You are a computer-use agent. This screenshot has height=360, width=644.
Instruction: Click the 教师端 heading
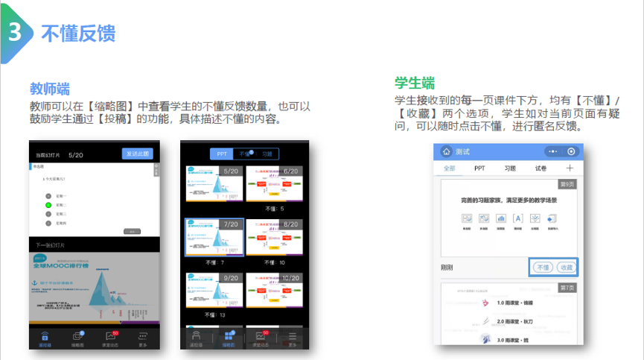50,89
